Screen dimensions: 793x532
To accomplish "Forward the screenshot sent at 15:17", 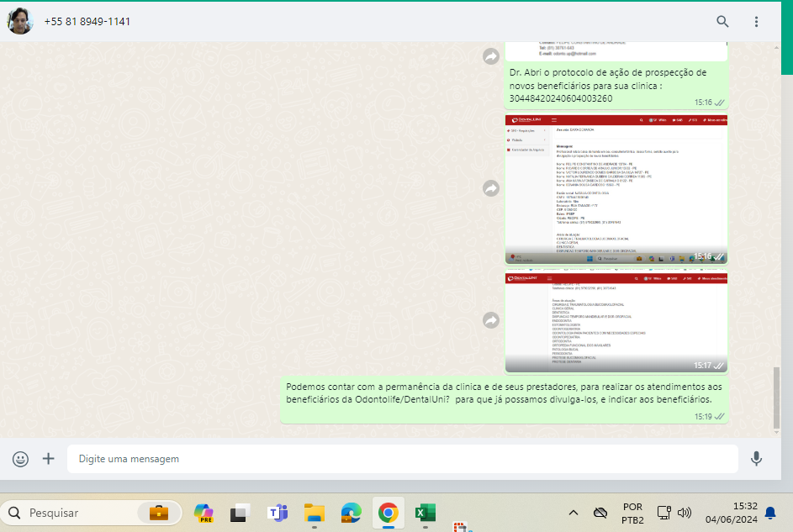I will pos(491,320).
